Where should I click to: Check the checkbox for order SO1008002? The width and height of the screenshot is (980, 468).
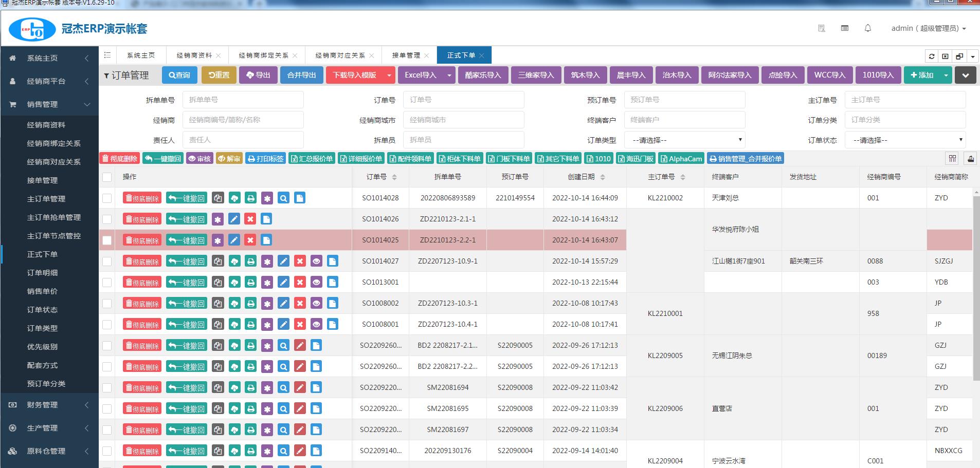coord(107,303)
